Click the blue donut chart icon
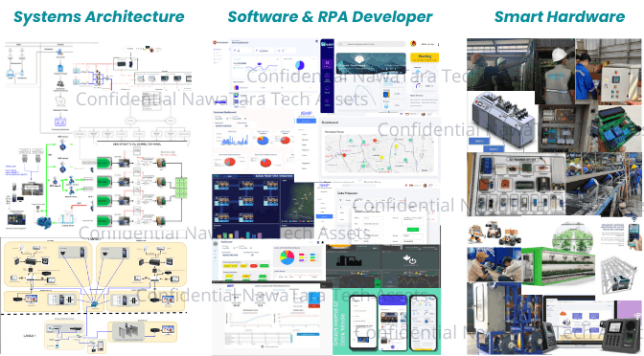 click(x=300, y=65)
